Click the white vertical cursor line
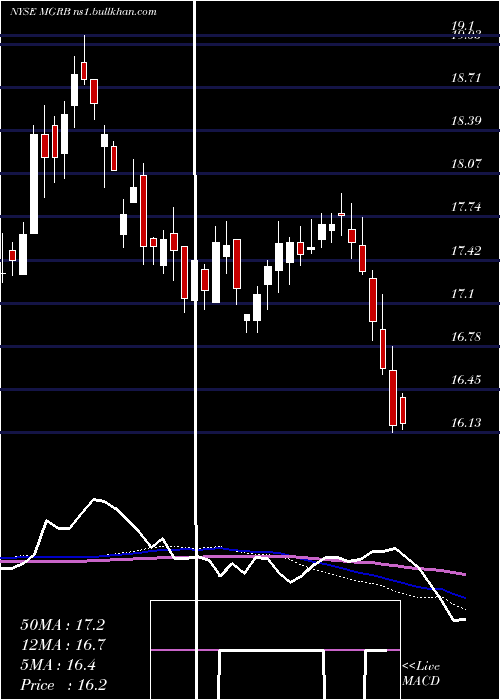 195,350
